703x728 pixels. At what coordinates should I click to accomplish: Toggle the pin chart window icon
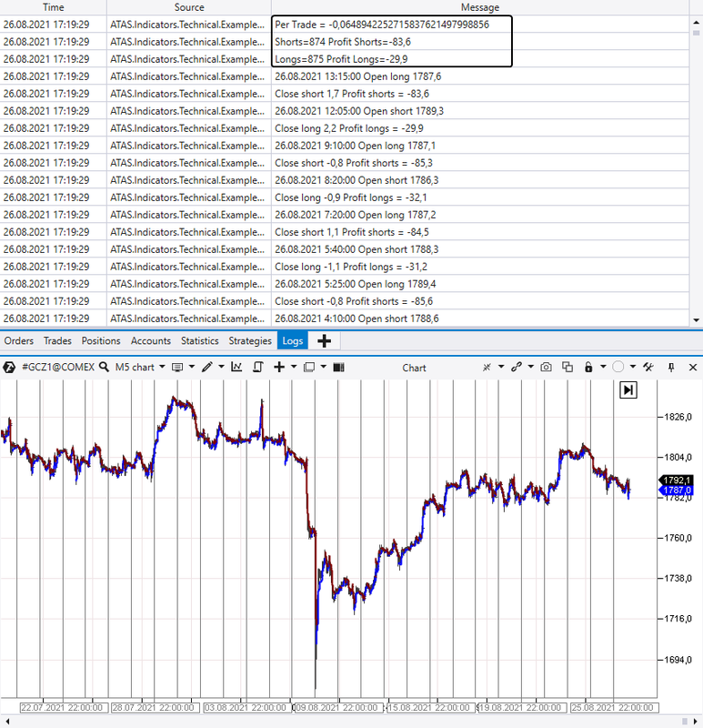point(671,368)
